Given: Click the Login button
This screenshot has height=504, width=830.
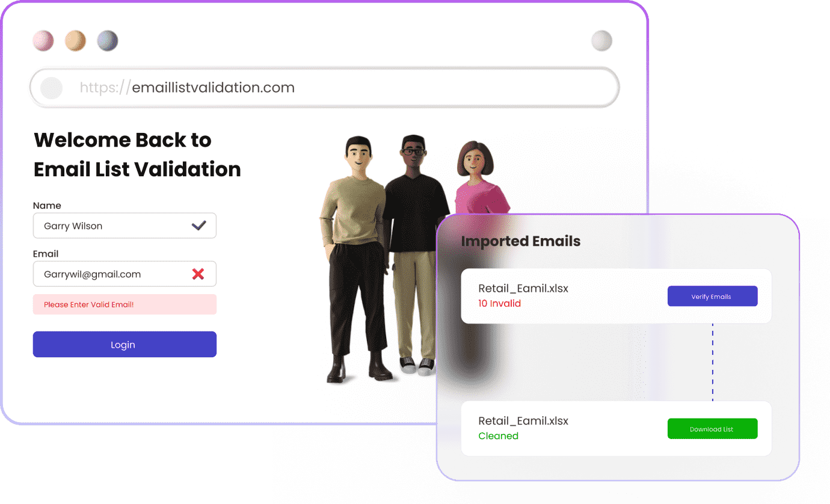Looking at the screenshot, I should pos(124,345).
